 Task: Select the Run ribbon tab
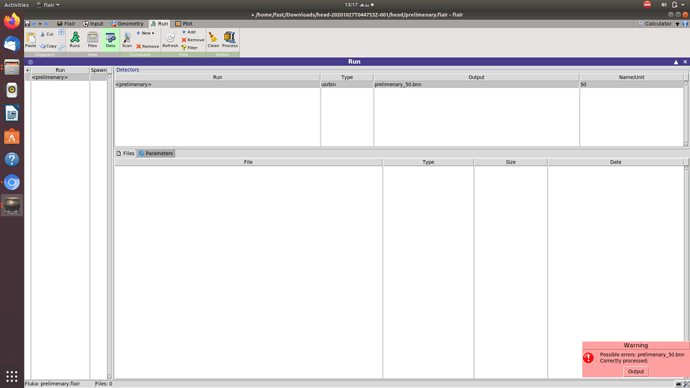(x=159, y=24)
